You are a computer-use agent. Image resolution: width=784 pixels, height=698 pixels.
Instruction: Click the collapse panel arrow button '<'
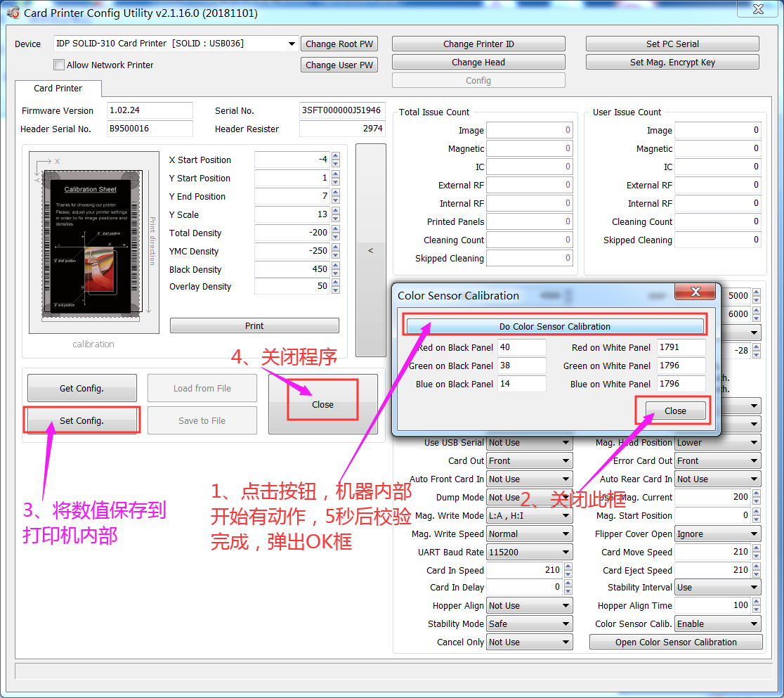(x=371, y=250)
